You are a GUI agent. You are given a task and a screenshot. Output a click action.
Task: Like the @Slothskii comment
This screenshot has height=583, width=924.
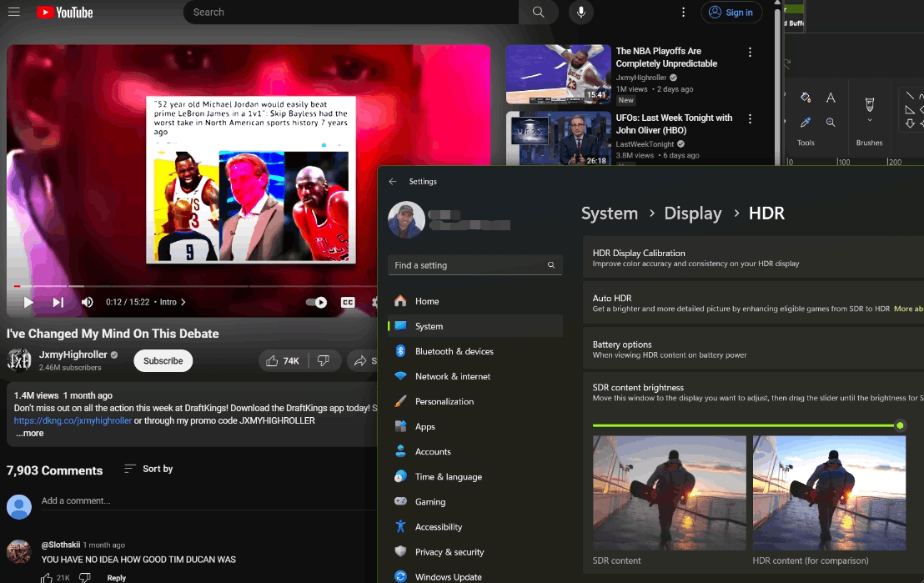point(47,578)
